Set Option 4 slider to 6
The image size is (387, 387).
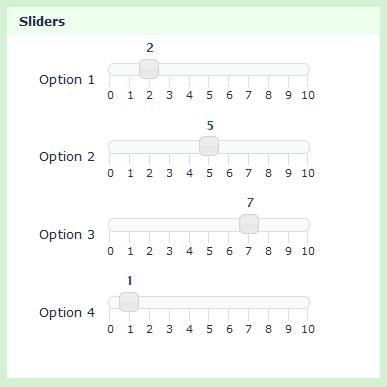click(229, 303)
